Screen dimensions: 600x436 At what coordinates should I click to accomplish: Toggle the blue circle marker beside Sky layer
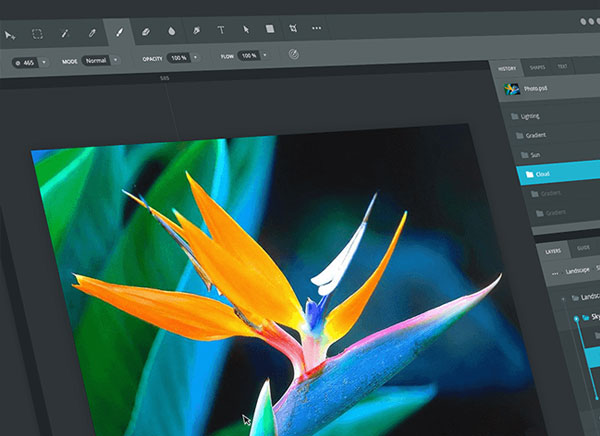(577, 318)
